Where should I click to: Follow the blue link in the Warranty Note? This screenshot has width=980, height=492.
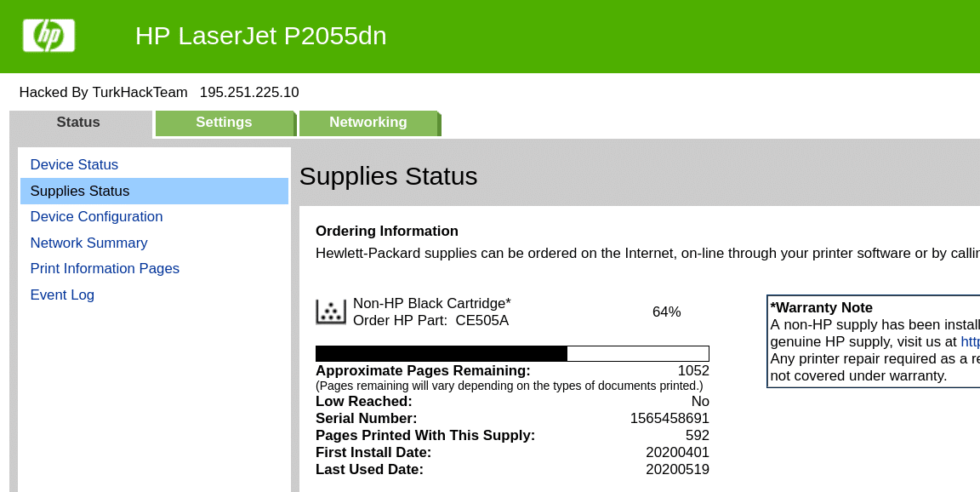(x=970, y=342)
